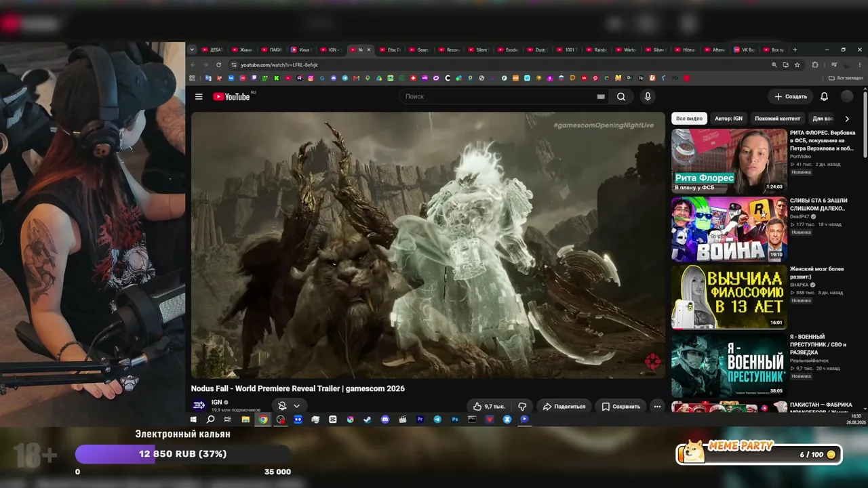
Task: Open the PortVideo channel link in suggestions
Action: (x=801, y=157)
